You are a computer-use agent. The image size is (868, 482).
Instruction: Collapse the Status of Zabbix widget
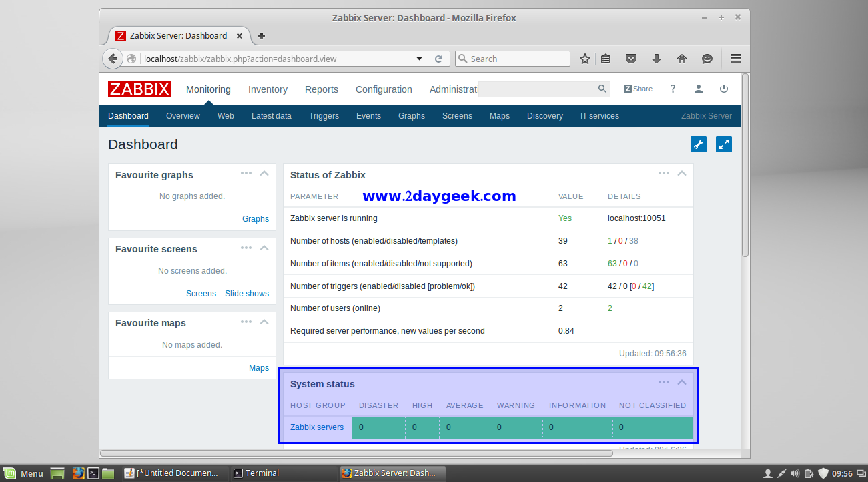tap(682, 173)
